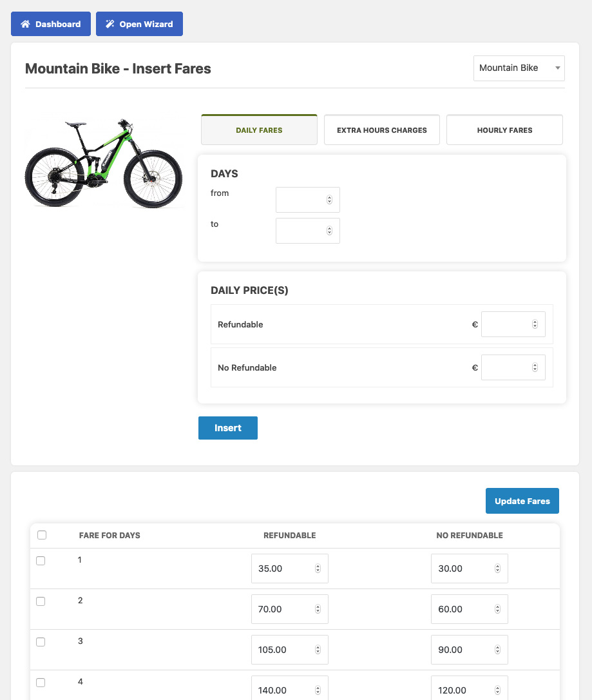Screen dimensions: 592x700
Task: Click the Days 'from' field spinner arrows
Action: click(x=329, y=200)
